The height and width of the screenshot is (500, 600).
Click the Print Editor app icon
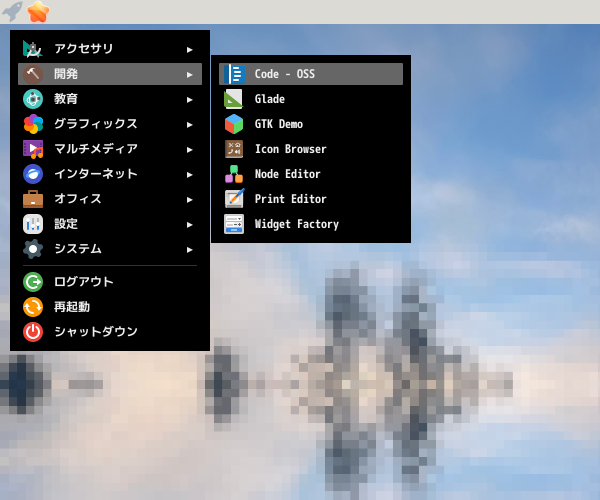click(234, 199)
